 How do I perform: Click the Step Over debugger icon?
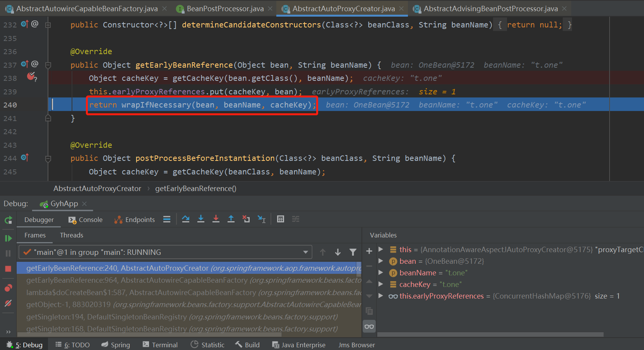[x=186, y=219]
